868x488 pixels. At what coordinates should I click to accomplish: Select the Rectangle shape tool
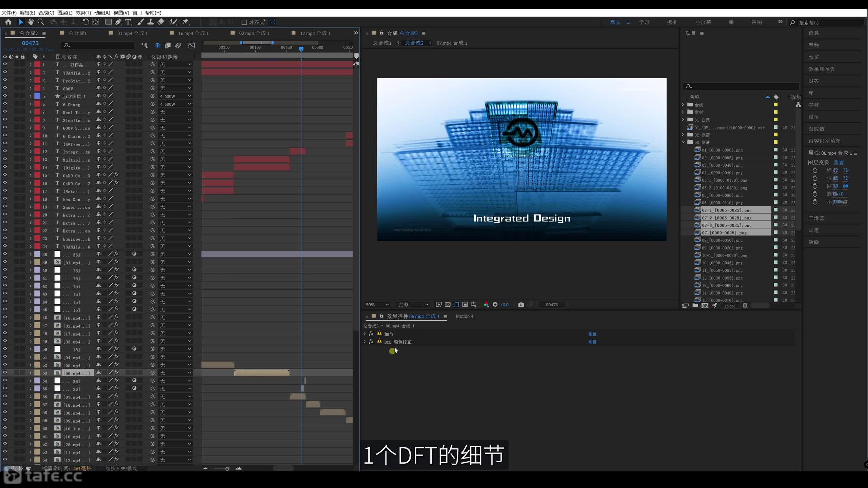click(x=108, y=22)
